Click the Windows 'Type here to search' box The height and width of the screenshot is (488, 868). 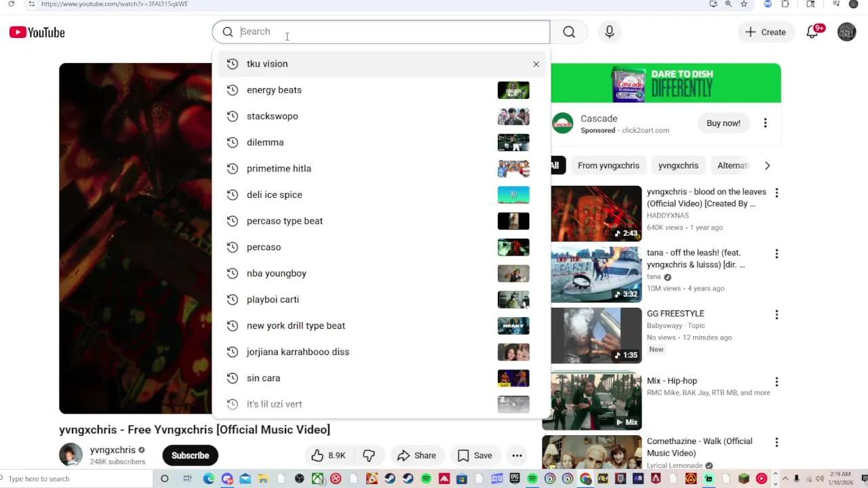76,479
